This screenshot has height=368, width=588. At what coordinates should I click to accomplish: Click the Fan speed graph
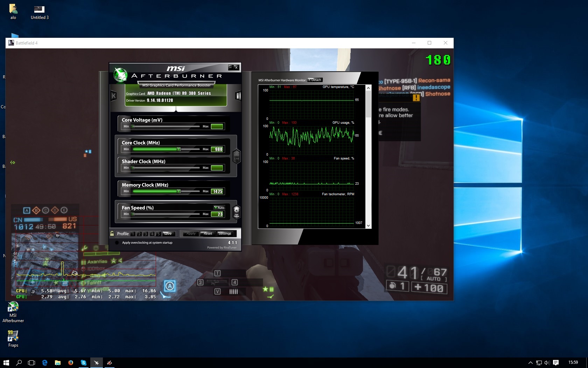tap(311, 176)
